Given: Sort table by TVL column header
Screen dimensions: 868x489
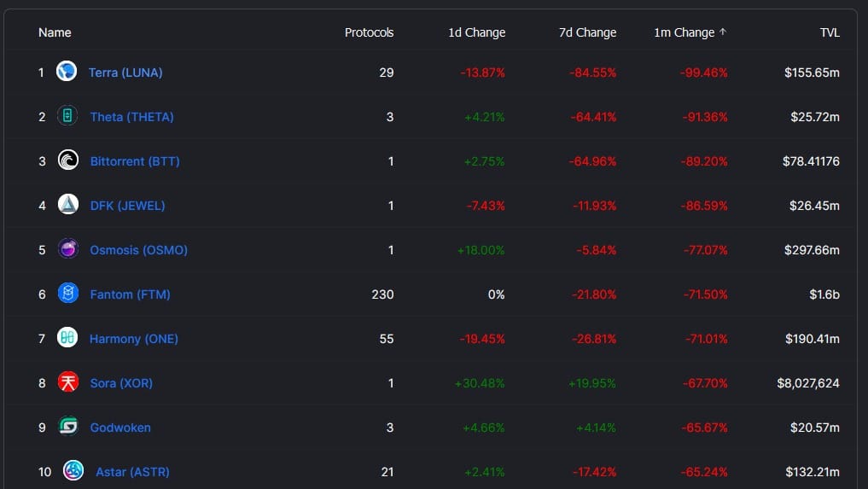Looking at the screenshot, I should (830, 32).
